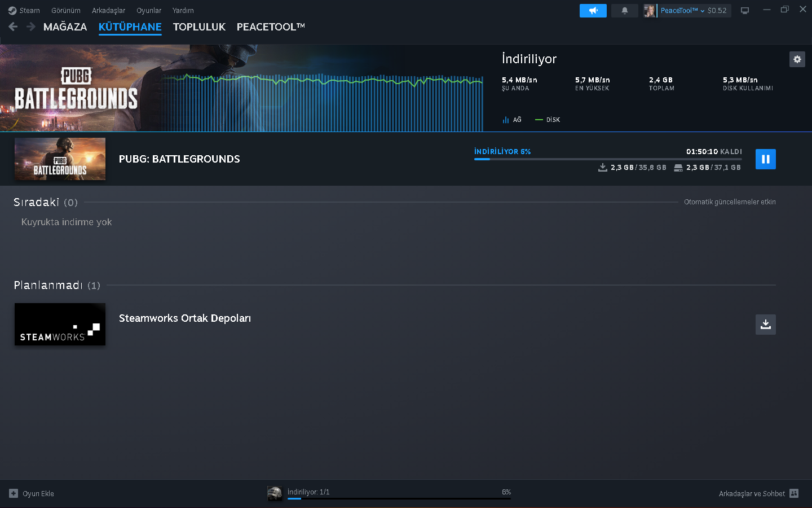Click the Planlanmadı (1) heading
Viewport: 812px width, 508px height.
[x=57, y=285]
